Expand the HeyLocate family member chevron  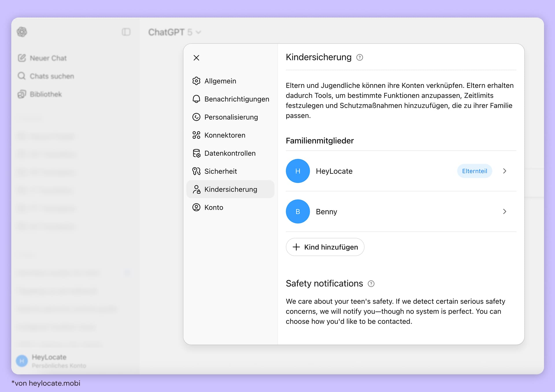(505, 171)
